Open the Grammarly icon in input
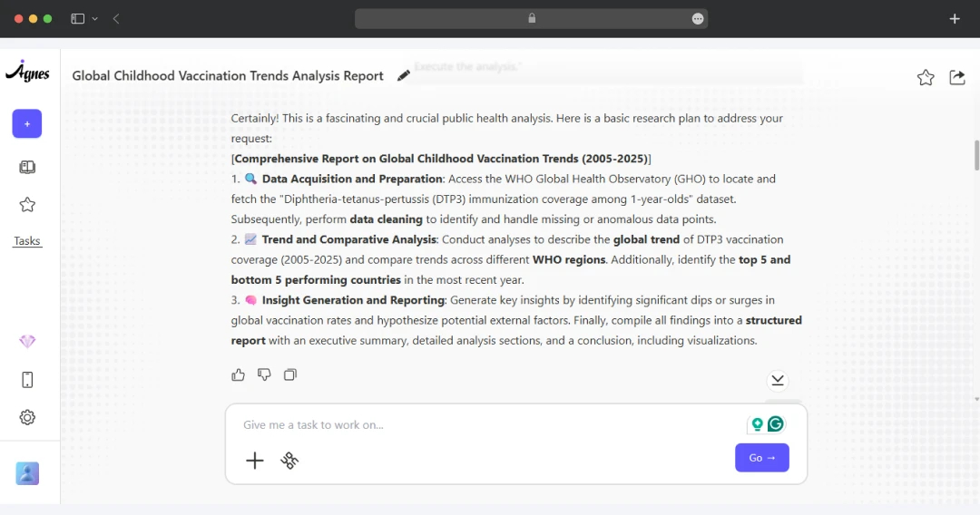The width and height of the screenshot is (980, 515). 776,423
